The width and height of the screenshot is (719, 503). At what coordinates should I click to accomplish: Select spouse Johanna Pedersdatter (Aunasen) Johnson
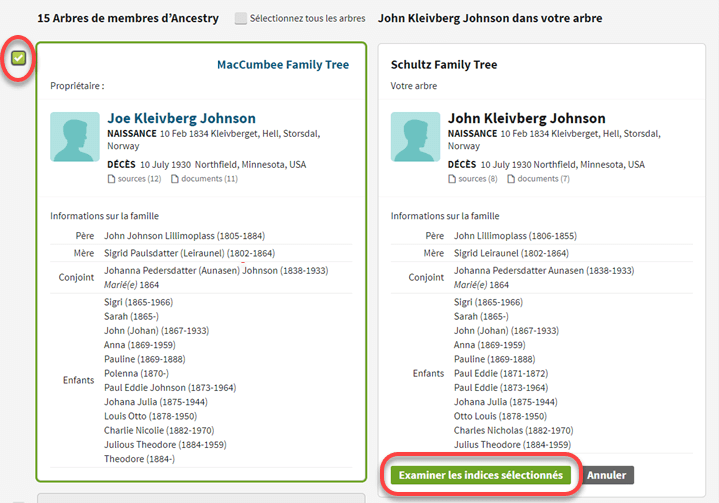[216, 271]
